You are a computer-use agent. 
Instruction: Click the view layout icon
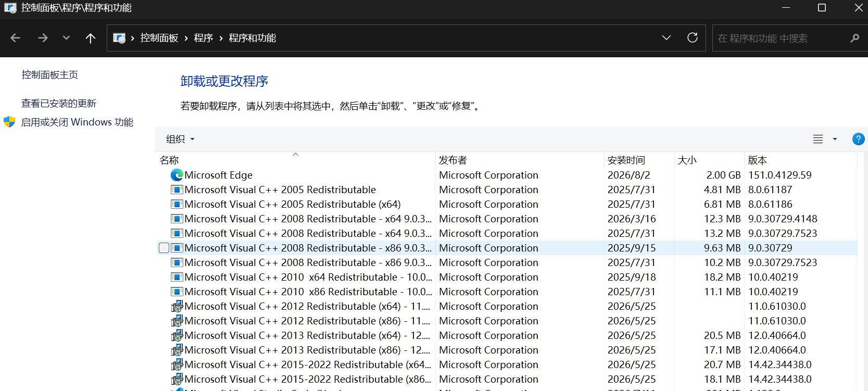coord(818,139)
